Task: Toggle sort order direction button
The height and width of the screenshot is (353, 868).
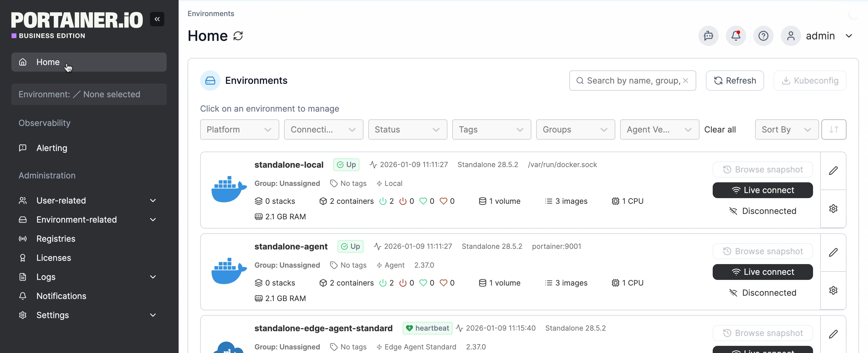Action: 833,130
